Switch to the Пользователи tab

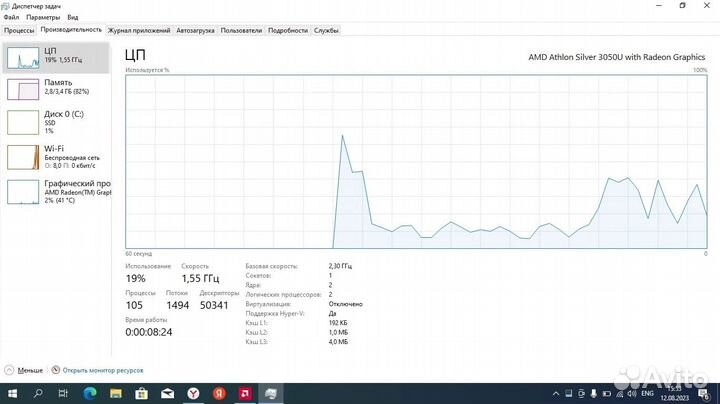tap(241, 30)
